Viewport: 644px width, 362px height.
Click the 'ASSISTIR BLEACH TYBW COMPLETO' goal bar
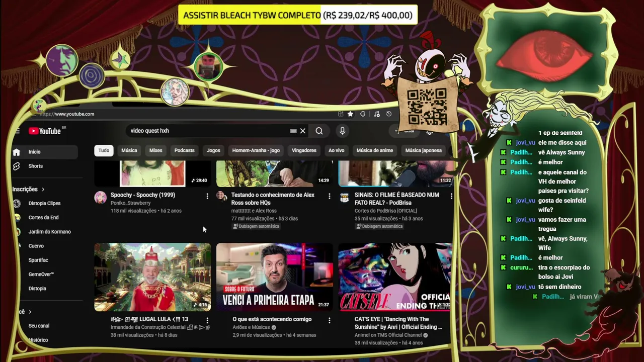pos(298,15)
